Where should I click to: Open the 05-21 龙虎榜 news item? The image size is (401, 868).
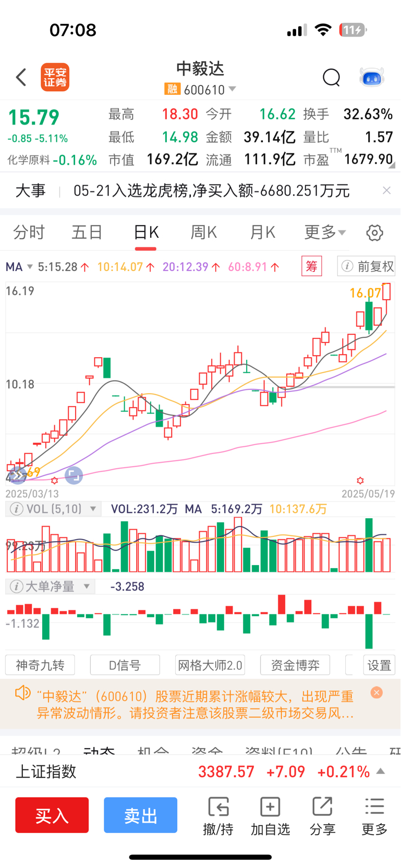(x=211, y=191)
